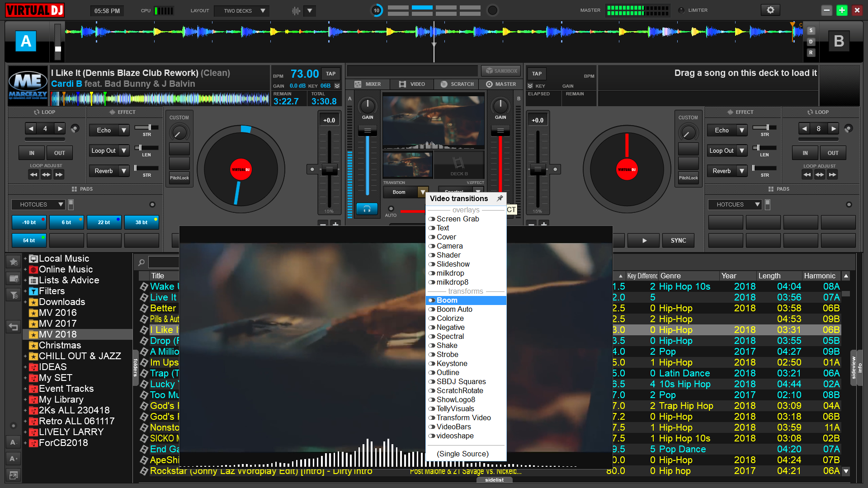Shift deck A loop back with double-left arrows

click(x=33, y=174)
